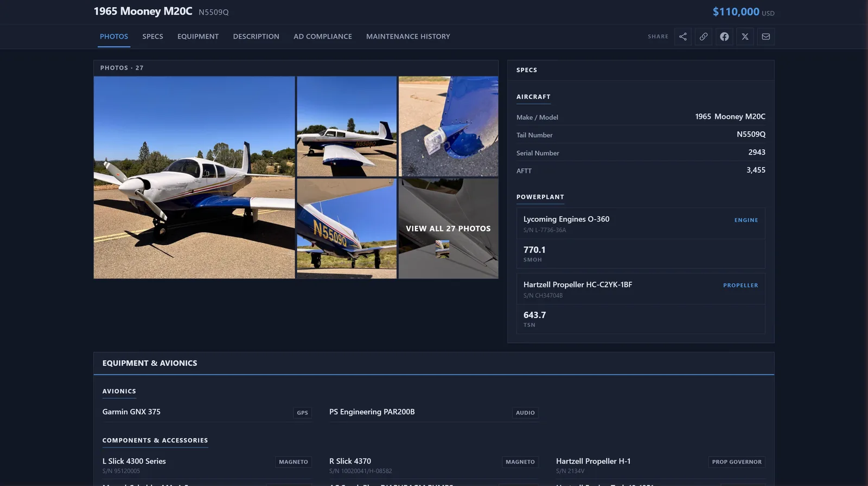868x486 pixels.
Task: Go to the Equipment tab
Action: (198, 36)
